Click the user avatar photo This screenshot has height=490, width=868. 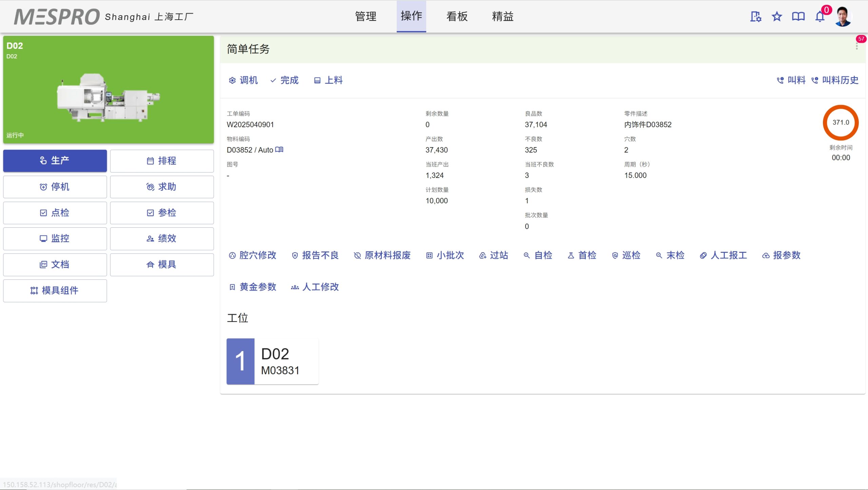843,16
